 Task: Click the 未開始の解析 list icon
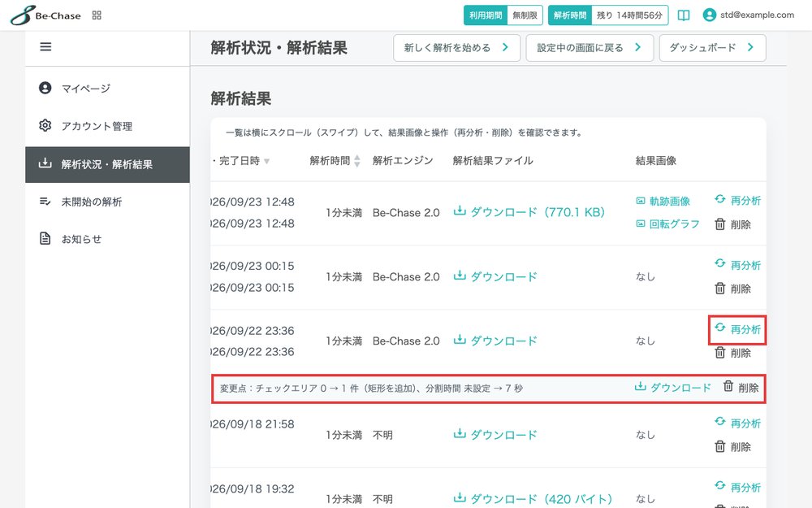(45, 201)
